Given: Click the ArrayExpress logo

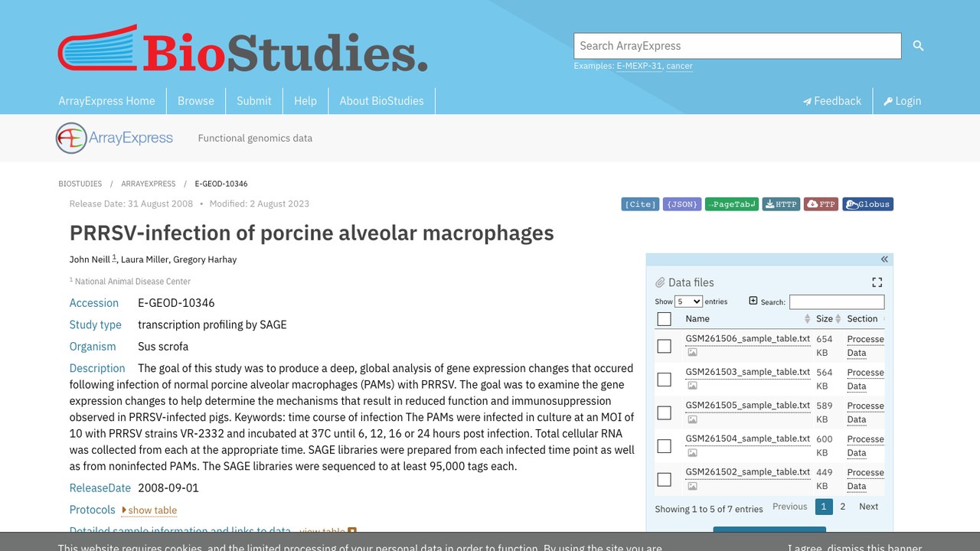Looking at the screenshot, I should [x=115, y=139].
